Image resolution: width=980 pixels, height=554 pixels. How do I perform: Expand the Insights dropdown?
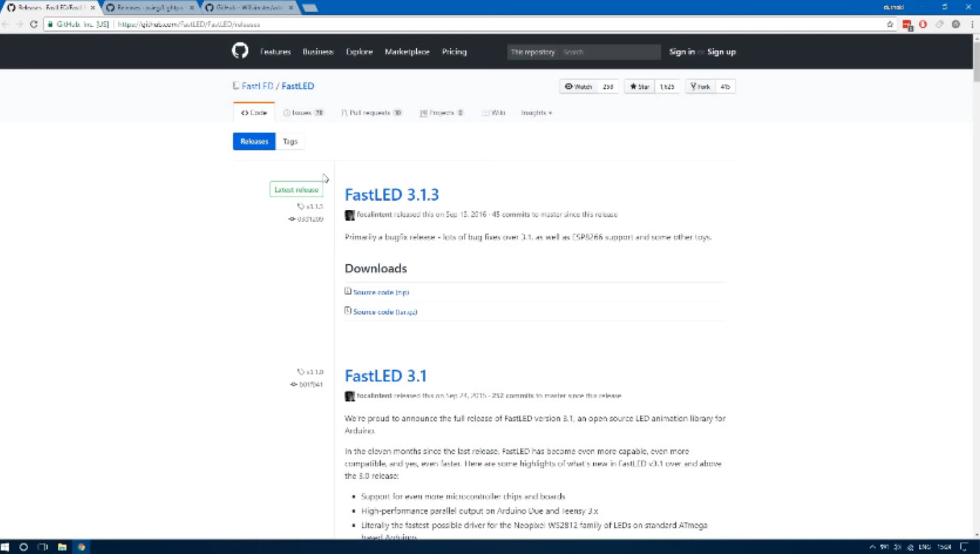click(536, 113)
